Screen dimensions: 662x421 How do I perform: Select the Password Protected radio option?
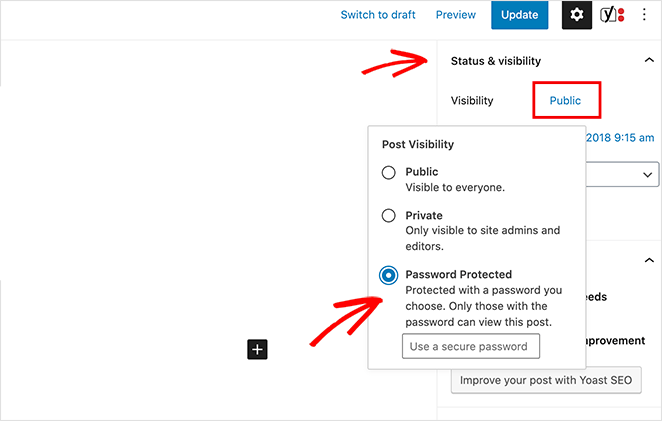click(388, 275)
